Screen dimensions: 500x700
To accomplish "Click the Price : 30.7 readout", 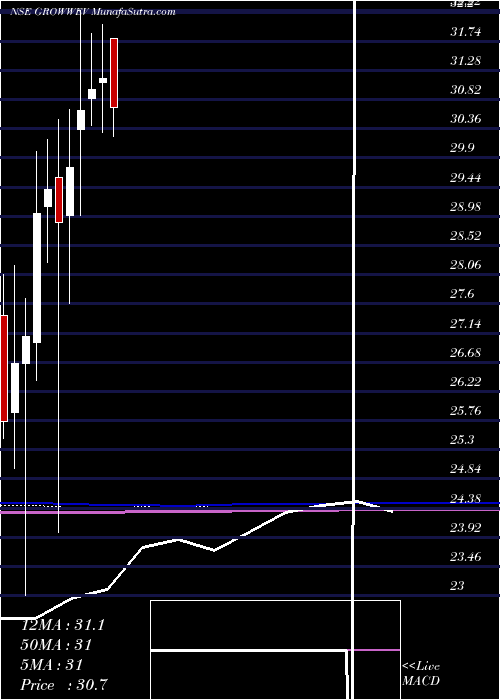I will click(65, 685).
